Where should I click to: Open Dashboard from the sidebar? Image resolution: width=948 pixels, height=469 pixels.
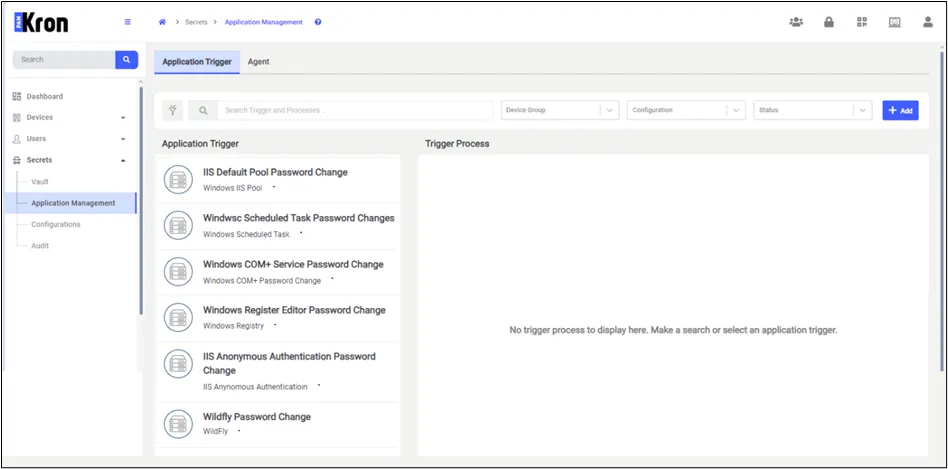pyautogui.click(x=44, y=96)
